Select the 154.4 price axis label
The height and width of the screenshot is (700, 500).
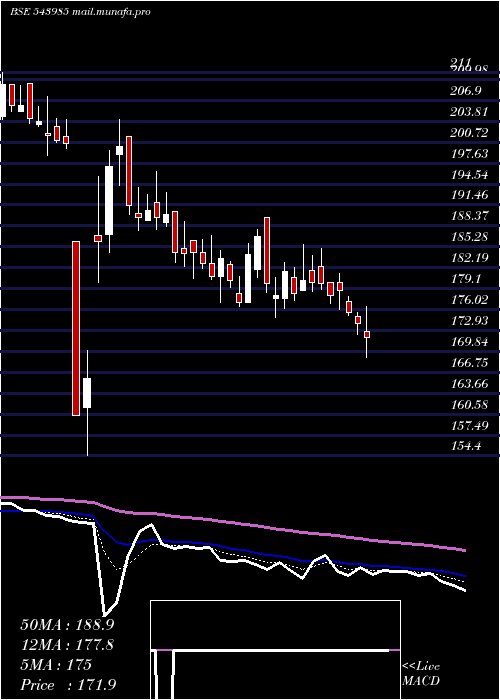point(466,446)
